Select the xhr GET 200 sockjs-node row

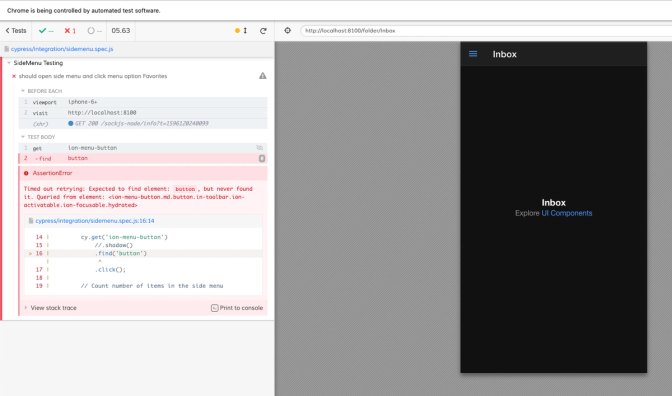click(x=143, y=123)
